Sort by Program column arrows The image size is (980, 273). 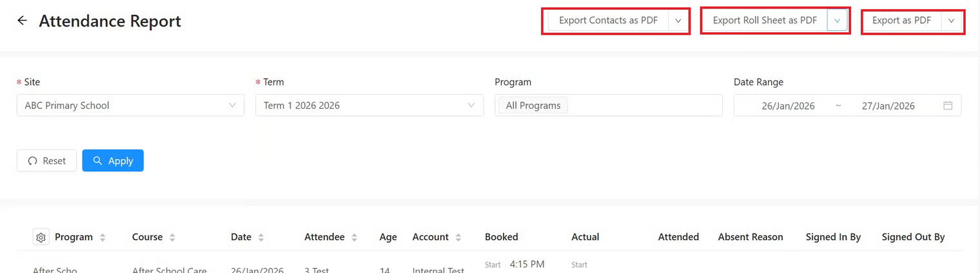click(103, 238)
